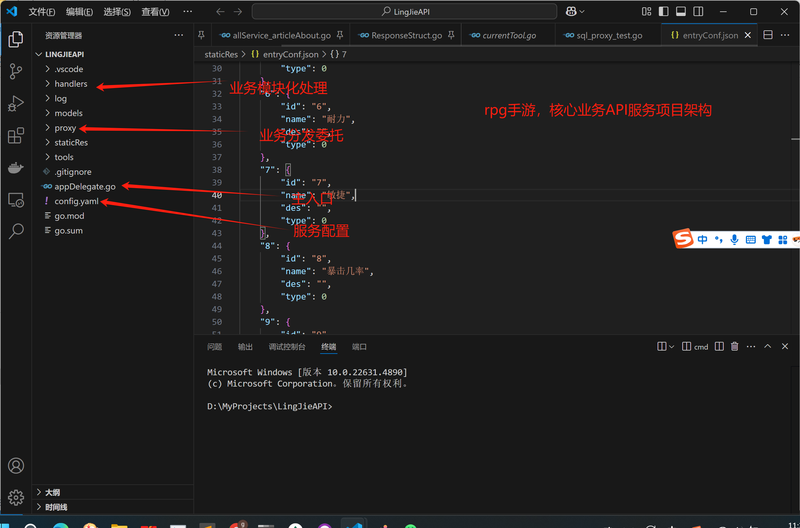Close the terminal panel with X
The image size is (800, 528).
tap(785, 346)
